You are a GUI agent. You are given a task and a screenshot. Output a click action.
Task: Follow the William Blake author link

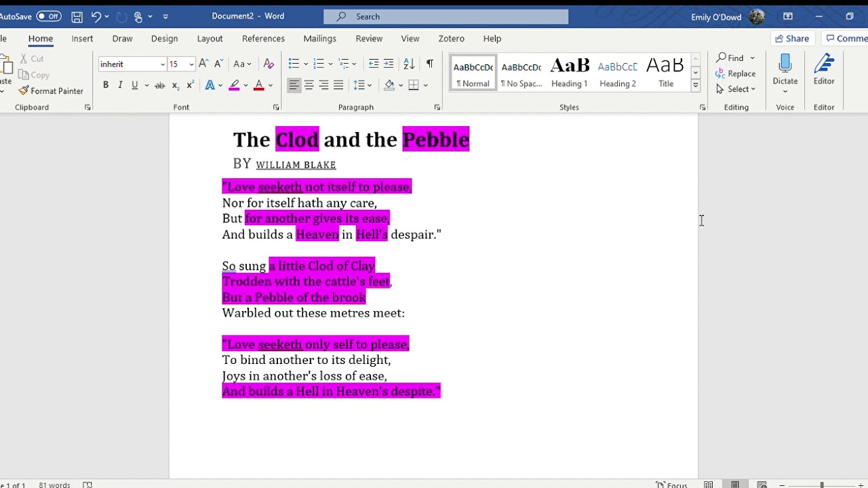(296, 165)
